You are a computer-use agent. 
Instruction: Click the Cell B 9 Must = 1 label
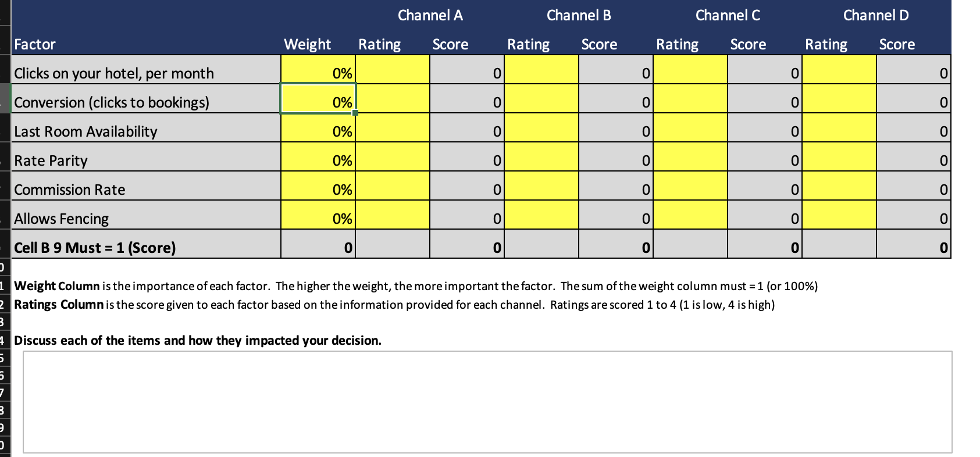point(95,248)
